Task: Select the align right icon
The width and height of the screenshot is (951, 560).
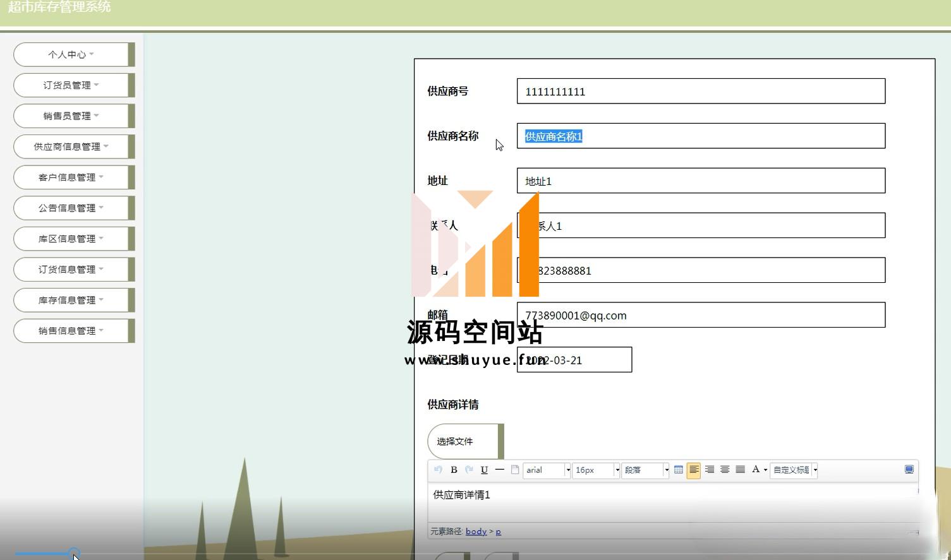Action: point(710,470)
